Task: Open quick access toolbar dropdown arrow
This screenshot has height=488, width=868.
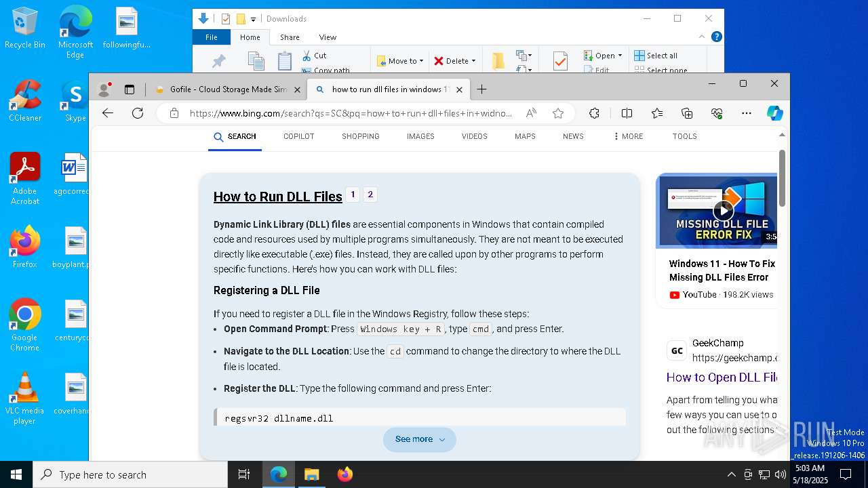Action: pos(254,19)
